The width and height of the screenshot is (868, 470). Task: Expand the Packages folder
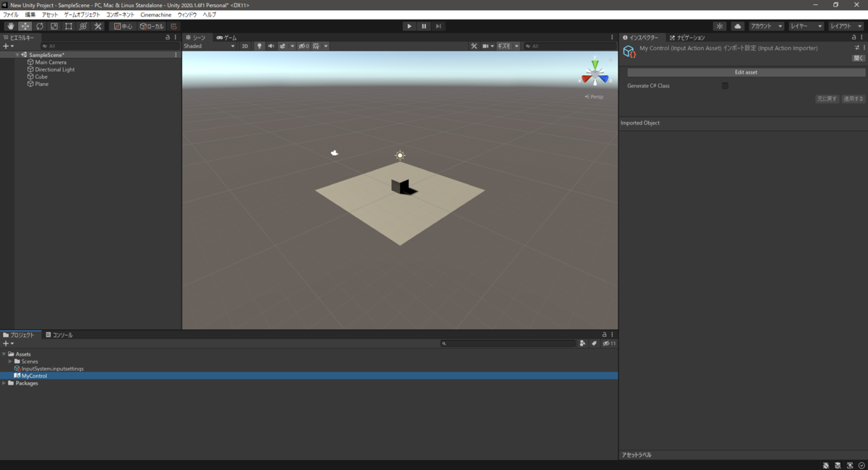(4, 383)
